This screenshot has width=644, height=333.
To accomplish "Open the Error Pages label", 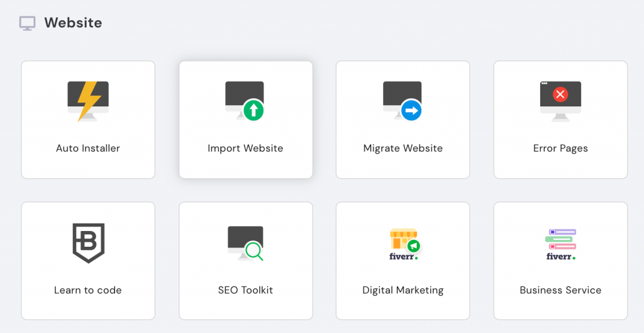I will pos(560,148).
